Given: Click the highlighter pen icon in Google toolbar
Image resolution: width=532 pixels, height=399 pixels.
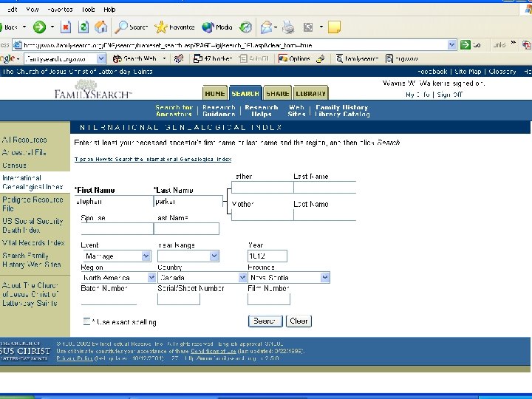Looking at the screenshot, I should [x=321, y=58].
